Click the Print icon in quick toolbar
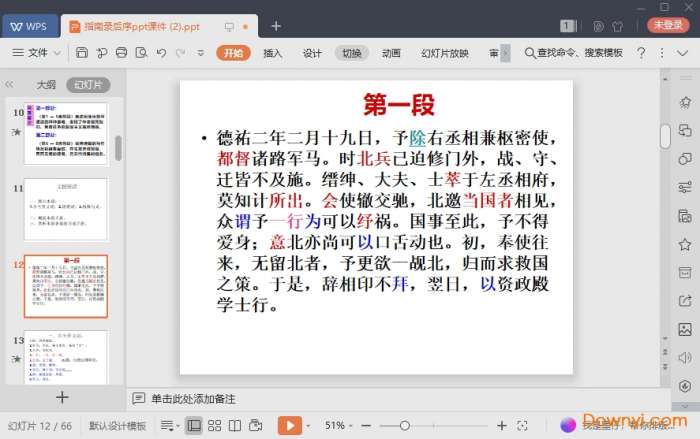 click(117, 53)
